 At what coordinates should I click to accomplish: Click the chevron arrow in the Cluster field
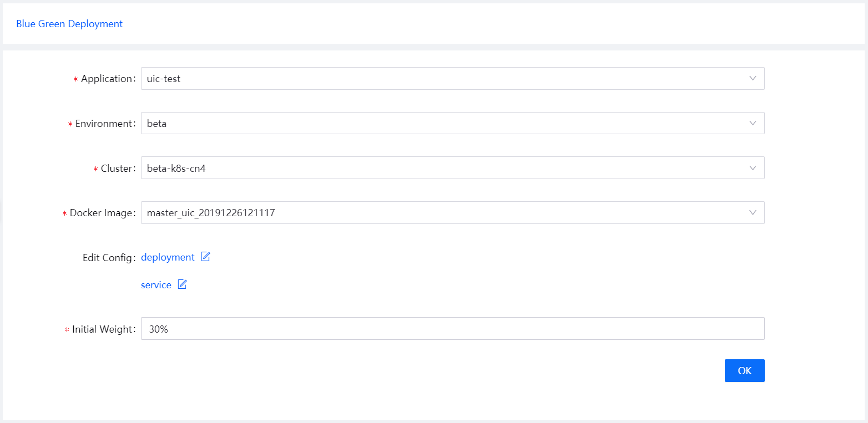click(x=753, y=167)
